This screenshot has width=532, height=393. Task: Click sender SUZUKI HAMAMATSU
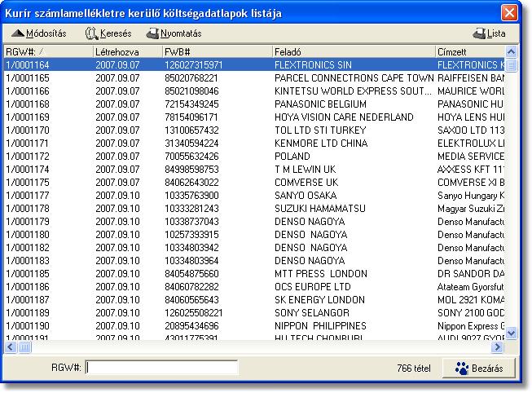[320, 208]
